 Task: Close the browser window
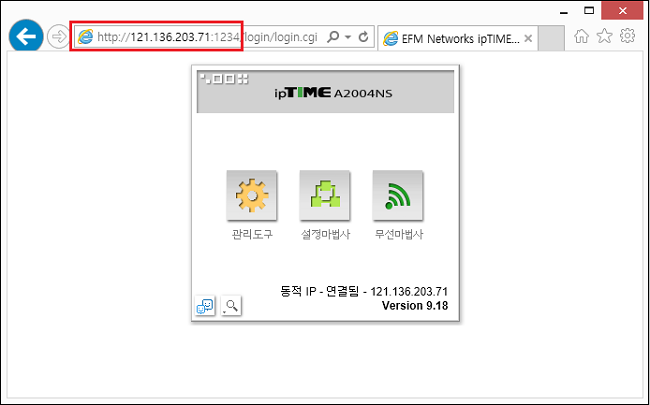tap(623, 10)
